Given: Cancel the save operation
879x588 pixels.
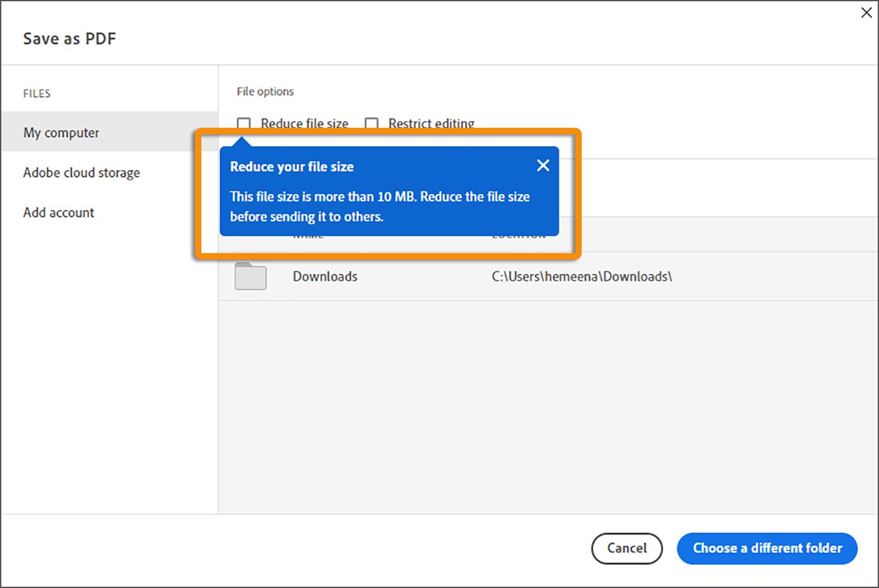Looking at the screenshot, I should (x=626, y=548).
